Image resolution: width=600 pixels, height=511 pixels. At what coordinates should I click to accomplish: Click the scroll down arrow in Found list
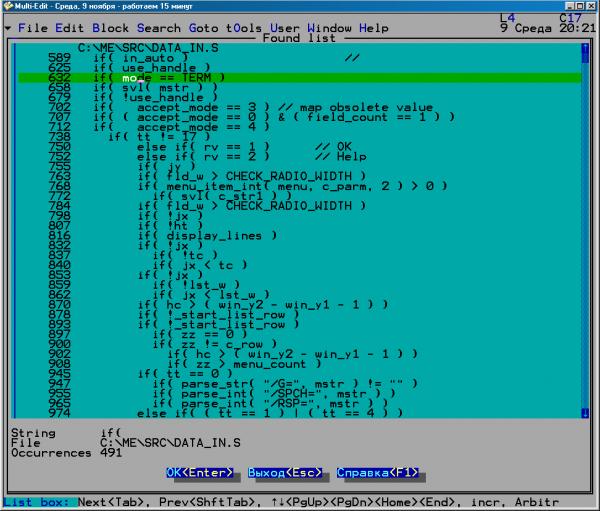pyautogui.click(x=584, y=412)
